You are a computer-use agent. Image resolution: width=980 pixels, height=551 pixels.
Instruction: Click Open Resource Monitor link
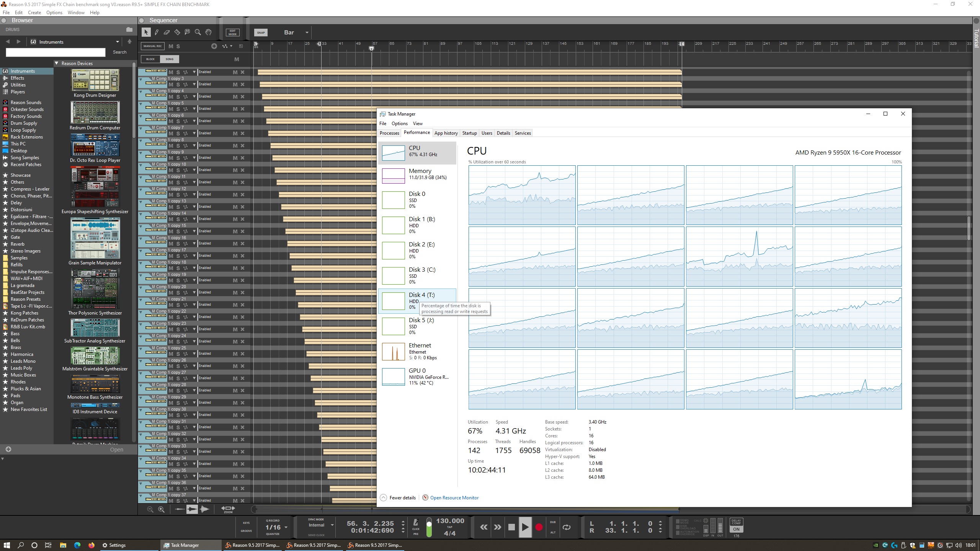[x=454, y=497]
